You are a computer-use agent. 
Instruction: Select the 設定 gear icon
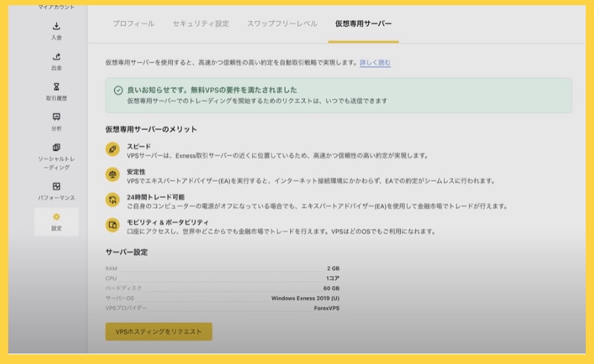click(57, 217)
